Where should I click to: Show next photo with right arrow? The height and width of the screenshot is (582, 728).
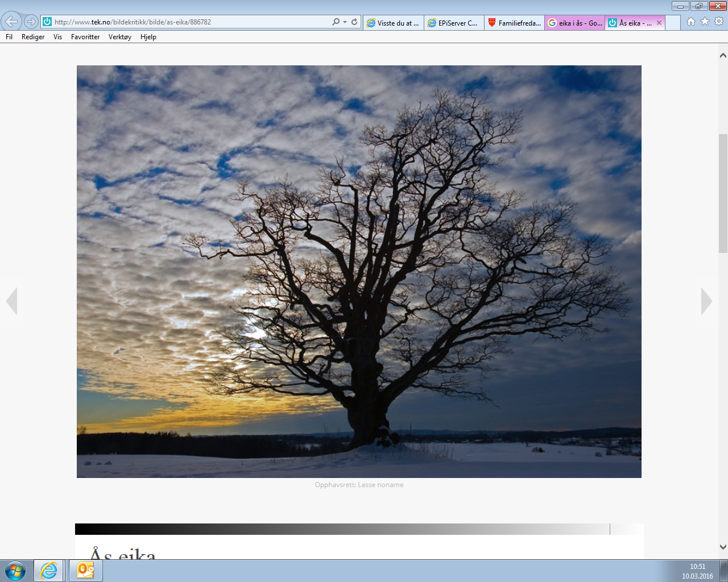click(706, 301)
